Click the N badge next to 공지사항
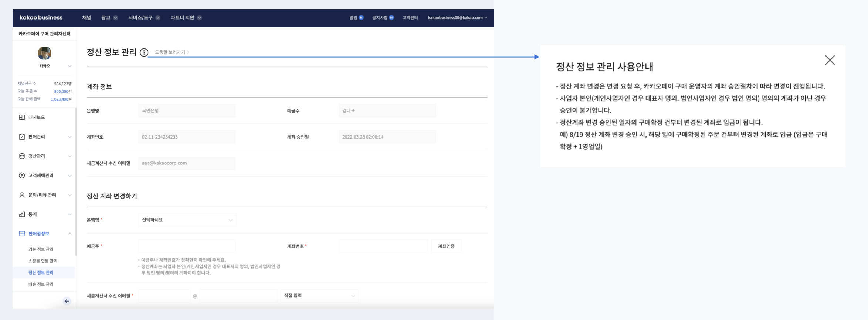The width and height of the screenshot is (868, 320). (x=391, y=18)
